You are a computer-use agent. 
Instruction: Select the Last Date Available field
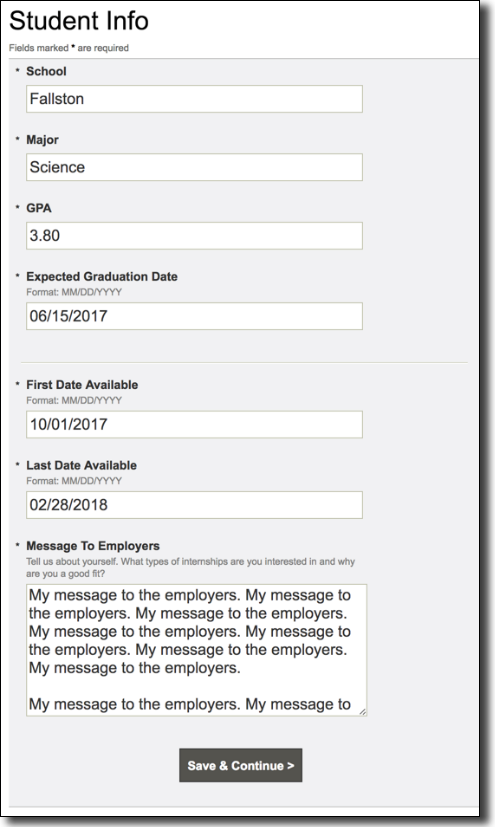(194, 505)
